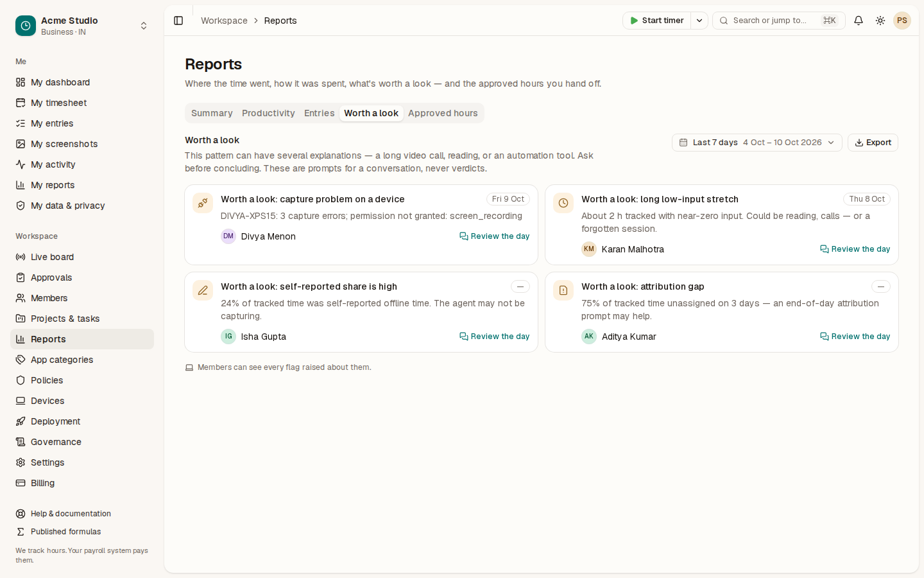Open the notifications bell
924x578 pixels.
(x=859, y=21)
